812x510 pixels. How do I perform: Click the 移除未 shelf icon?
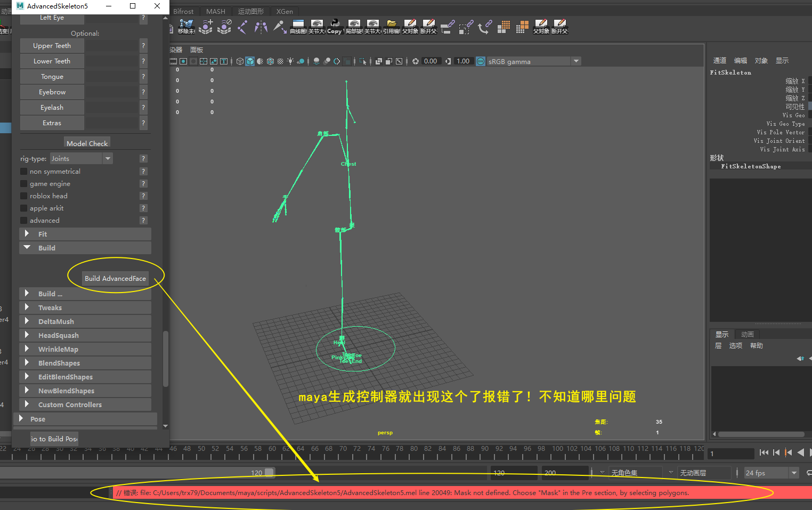point(186,26)
